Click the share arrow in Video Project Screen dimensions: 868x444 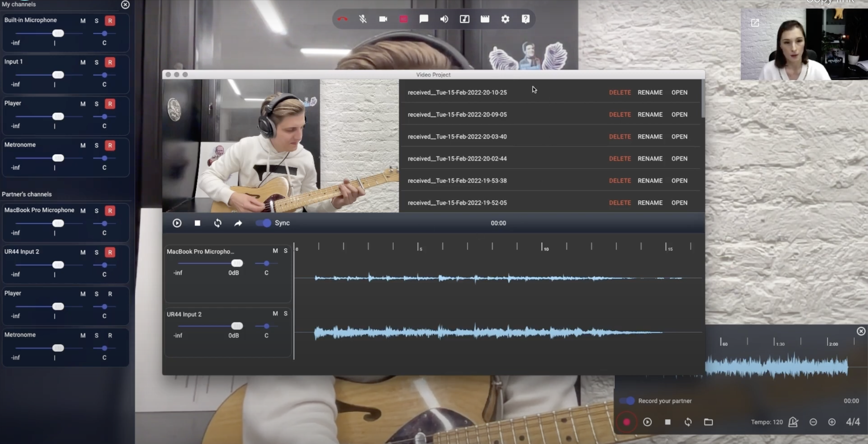238,223
